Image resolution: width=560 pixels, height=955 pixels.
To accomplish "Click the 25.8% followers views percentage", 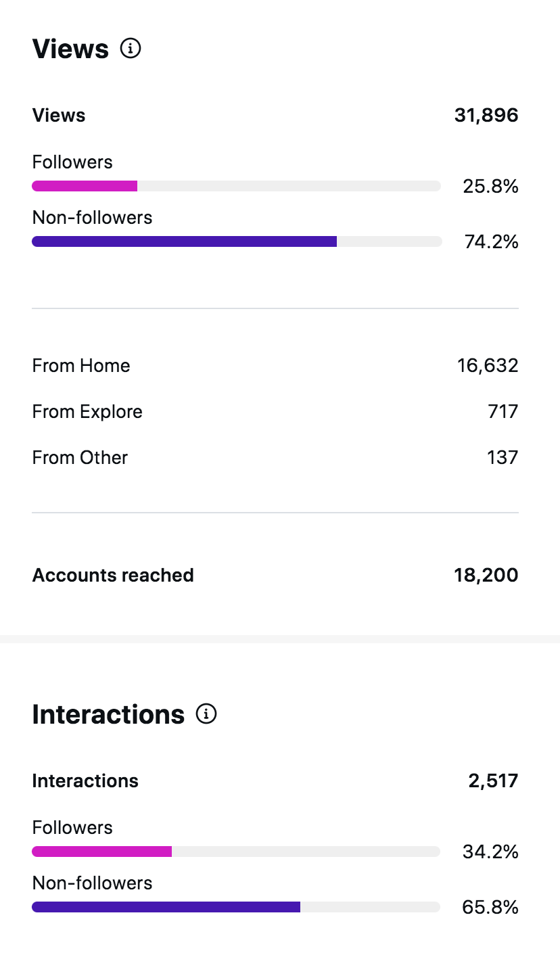I will coord(490,187).
